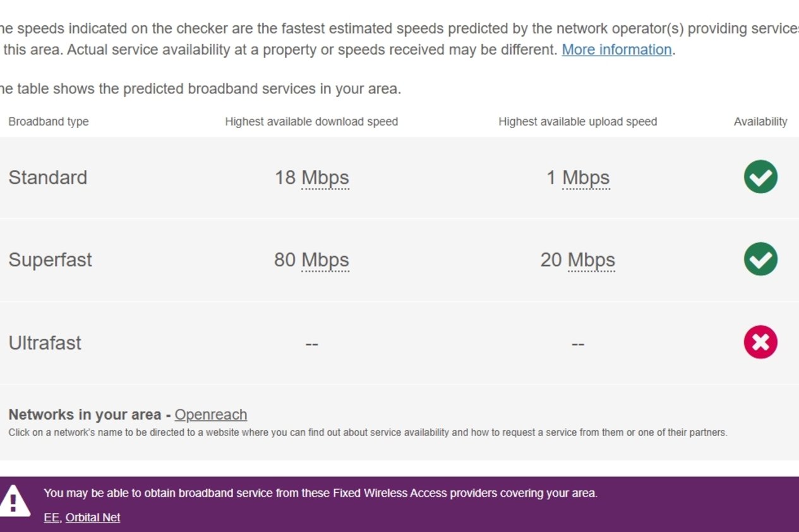Open the Openreach network link
The image size is (799, 532).
coord(211,415)
